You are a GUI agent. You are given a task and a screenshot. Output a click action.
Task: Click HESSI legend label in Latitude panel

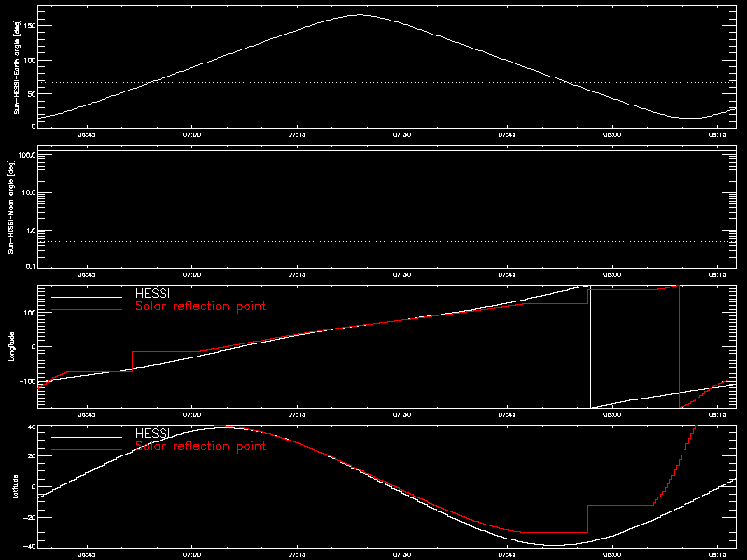[x=152, y=433]
